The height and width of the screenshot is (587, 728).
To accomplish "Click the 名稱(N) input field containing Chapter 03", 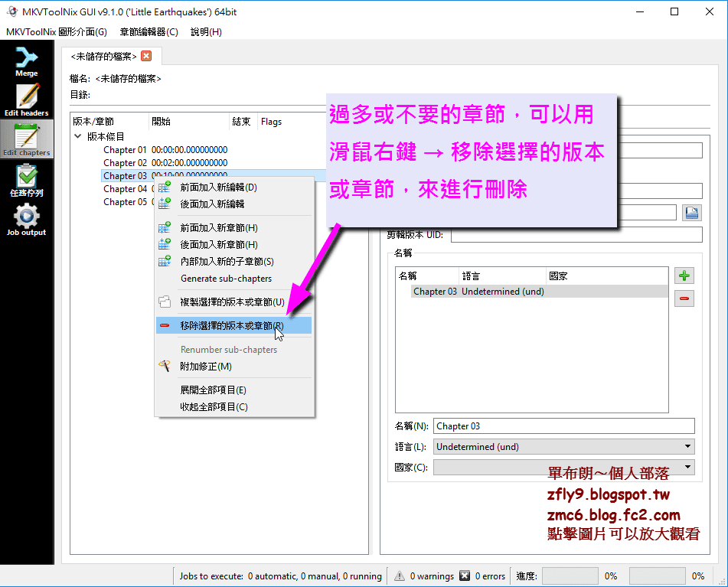I will [x=564, y=426].
